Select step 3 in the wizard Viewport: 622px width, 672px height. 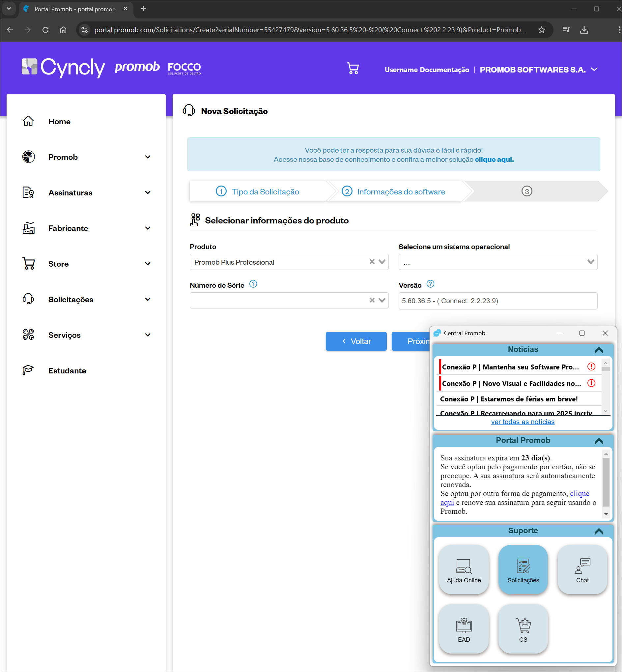pos(527,191)
